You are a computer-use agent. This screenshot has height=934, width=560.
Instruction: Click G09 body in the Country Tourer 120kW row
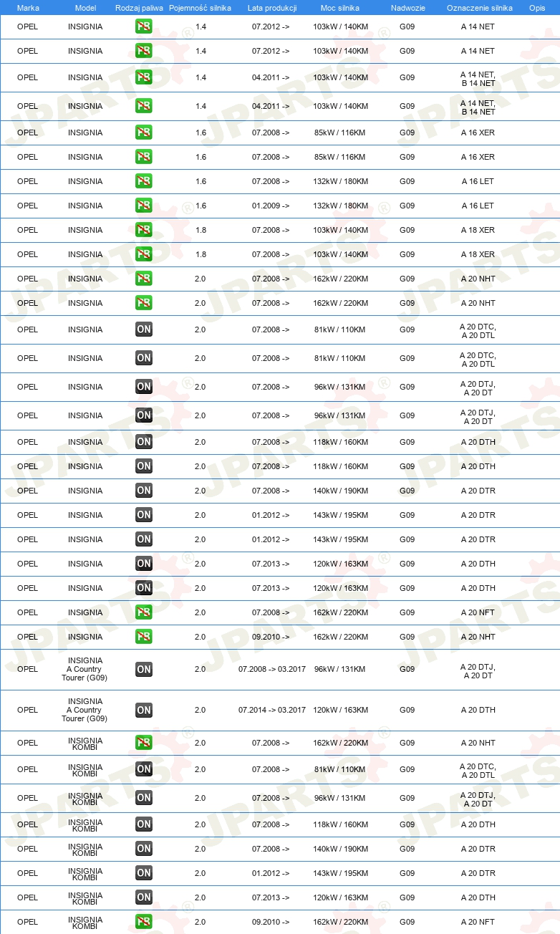[x=407, y=711]
